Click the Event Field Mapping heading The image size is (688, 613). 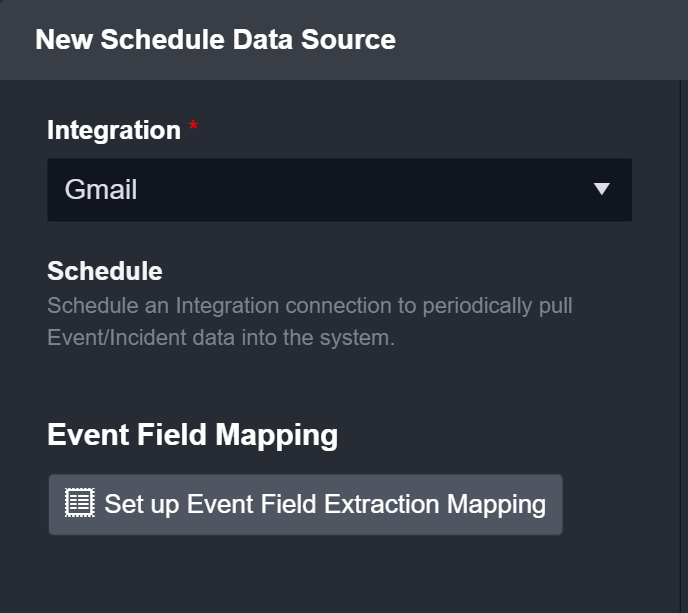coord(192,435)
